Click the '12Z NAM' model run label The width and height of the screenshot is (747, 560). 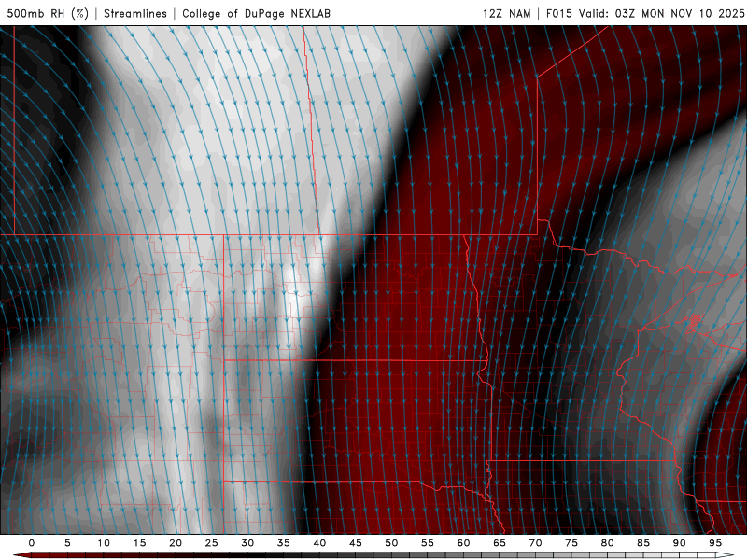click(506, 13)
